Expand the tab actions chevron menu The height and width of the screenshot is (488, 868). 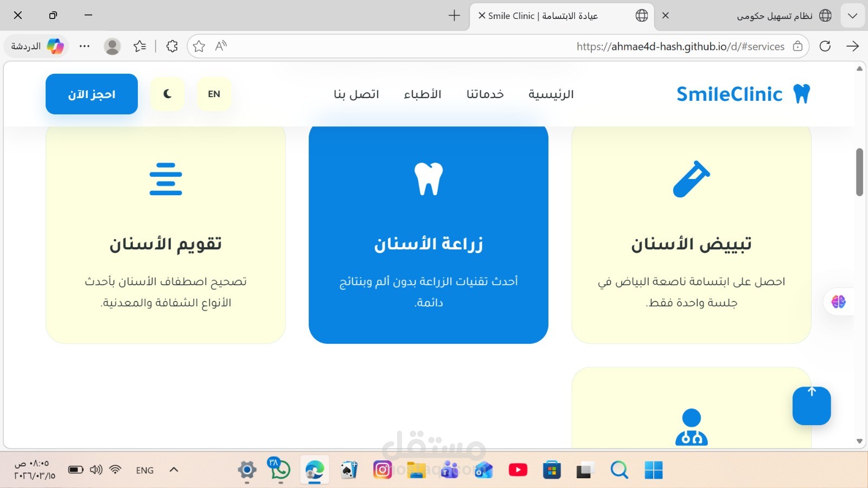(853, 16)
